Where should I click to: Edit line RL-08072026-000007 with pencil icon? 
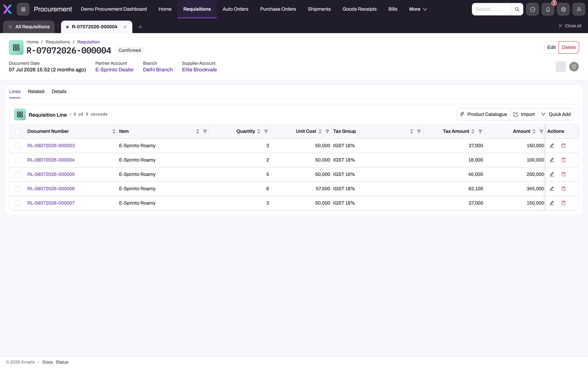[x=552, y=203]
